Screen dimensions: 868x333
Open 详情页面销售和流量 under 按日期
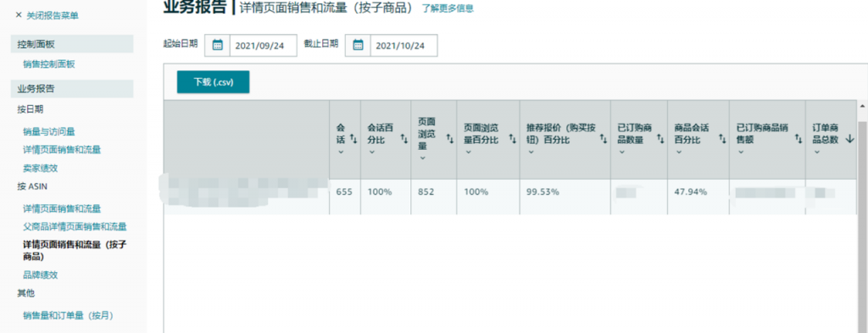coord(62,149)
